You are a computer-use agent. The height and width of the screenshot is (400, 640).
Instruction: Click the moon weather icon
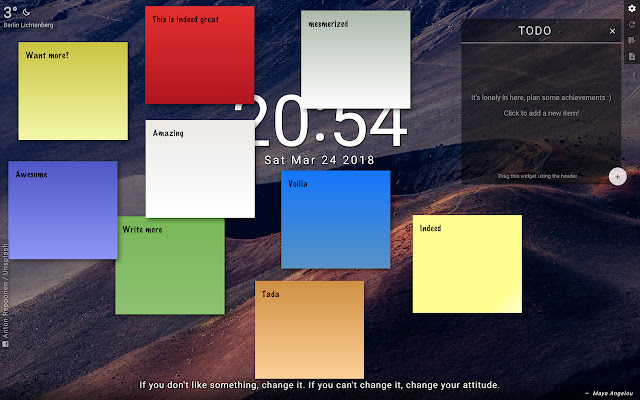(x=27, y=11)
